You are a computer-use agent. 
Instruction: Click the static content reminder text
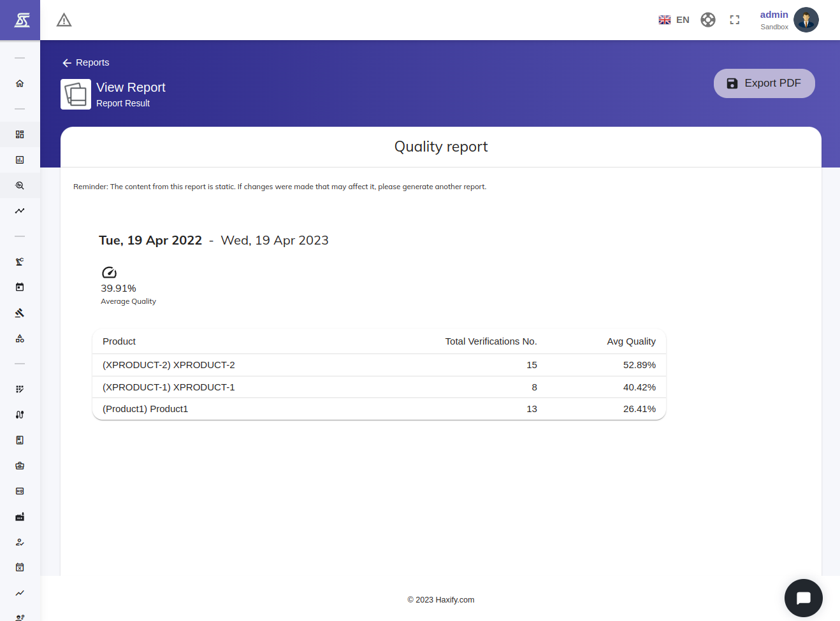pos(280,187)
